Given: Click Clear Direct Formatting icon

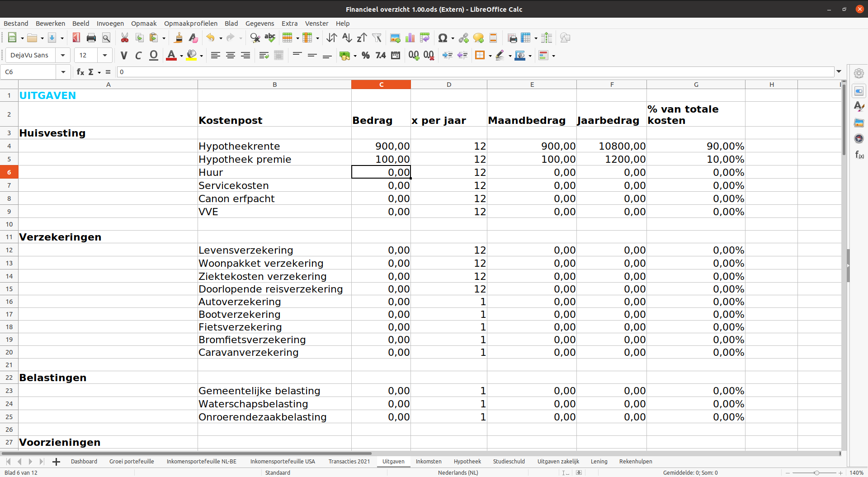Looking at the screenshot, I should click(x=193, y=38).
